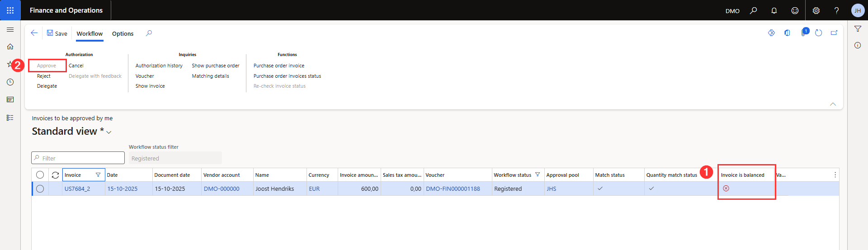Open Authorization history
Screen dimensions: 868x250
(x=159, y=66)
